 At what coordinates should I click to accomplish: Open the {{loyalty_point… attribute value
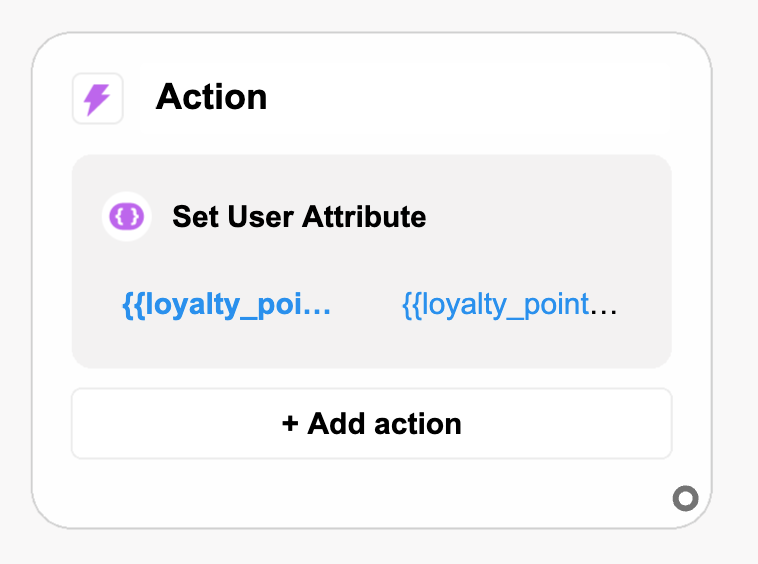pyautogui.click(x=510, y=305)
